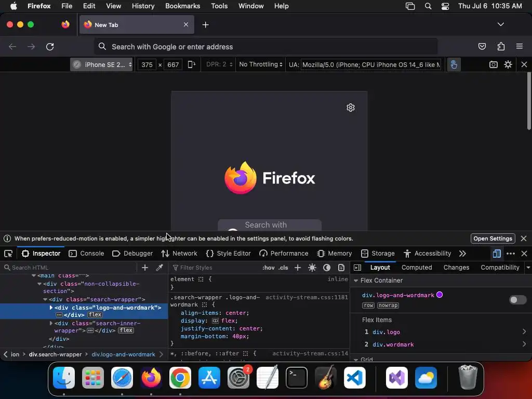Toggle print media simulation icon
The height and width of the screenshot is (399, 532).
click(x=341, y=268)
